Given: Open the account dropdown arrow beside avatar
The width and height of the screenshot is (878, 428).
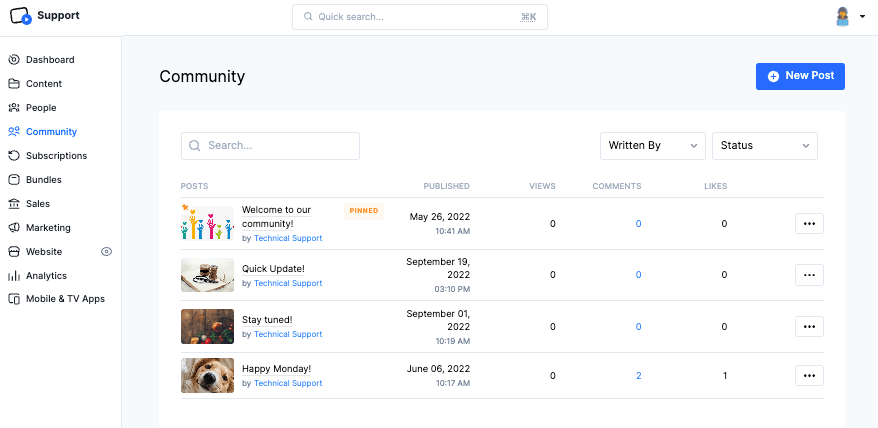Looking at the screenshot, I should [x=862, y=17].
